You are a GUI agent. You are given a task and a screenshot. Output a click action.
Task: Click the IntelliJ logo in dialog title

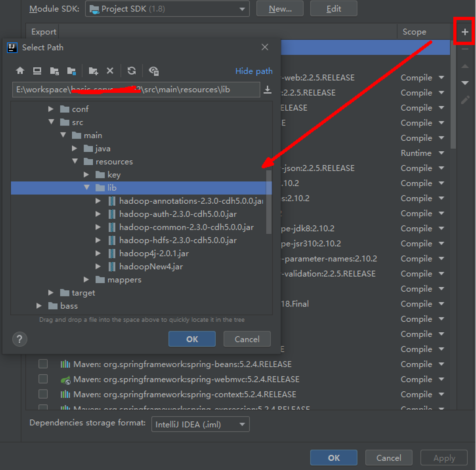coord(12,47)
